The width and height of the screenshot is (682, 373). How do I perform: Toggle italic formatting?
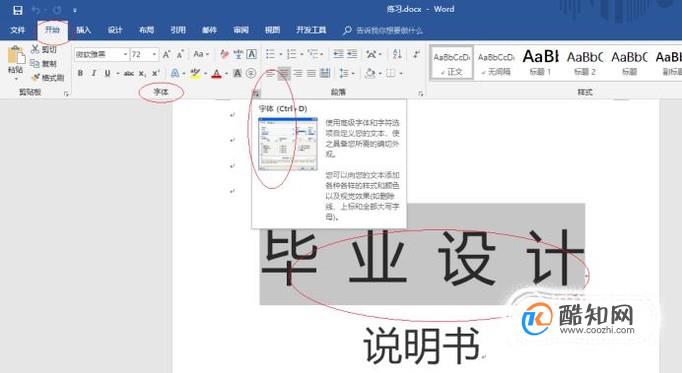94,73
